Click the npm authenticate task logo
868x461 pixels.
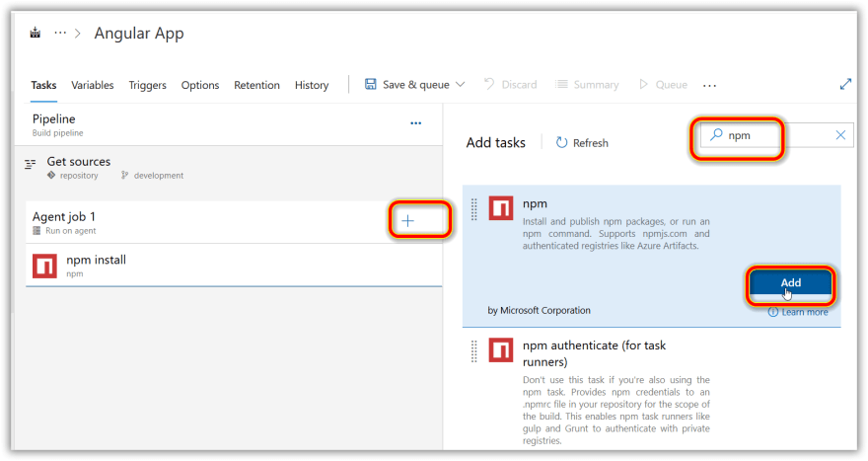pyautogui.click(x=501, y=350)
